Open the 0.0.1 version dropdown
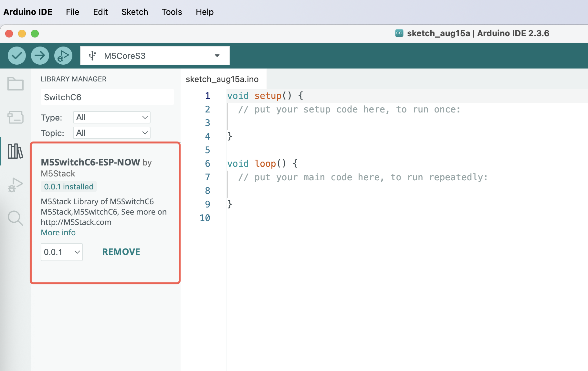Viewport: 588px width, 371px height. pos(62,252)
